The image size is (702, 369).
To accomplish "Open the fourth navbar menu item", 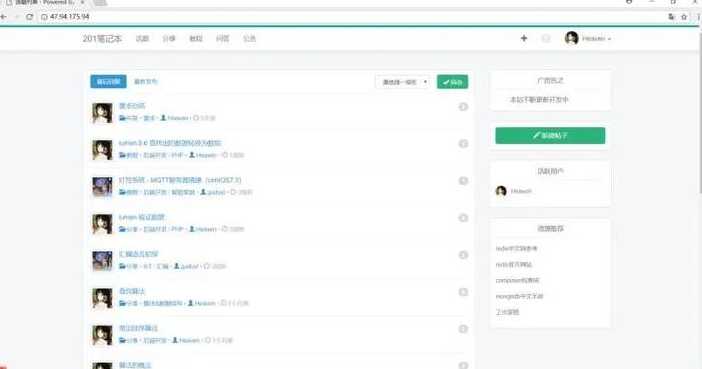I will pyautogui.click(x=223, y=39).
